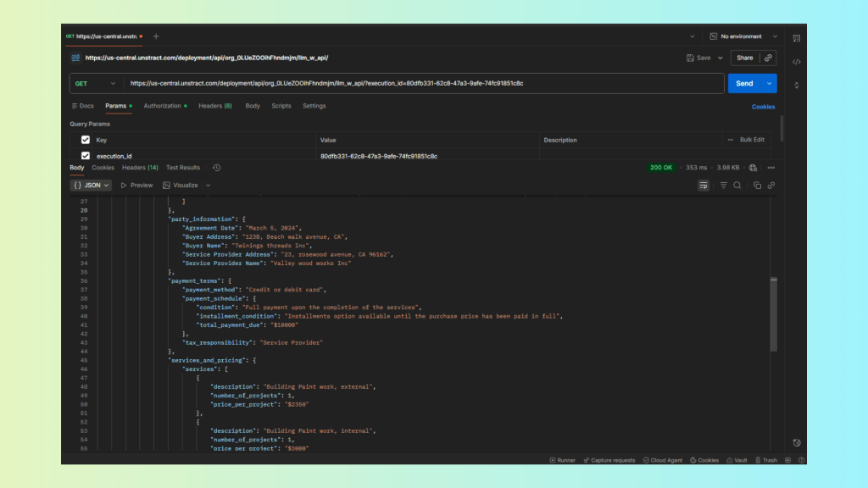Open the comments icon in right sidebar
The width and height of the screenshot is (868, 488).
point(796,38)
